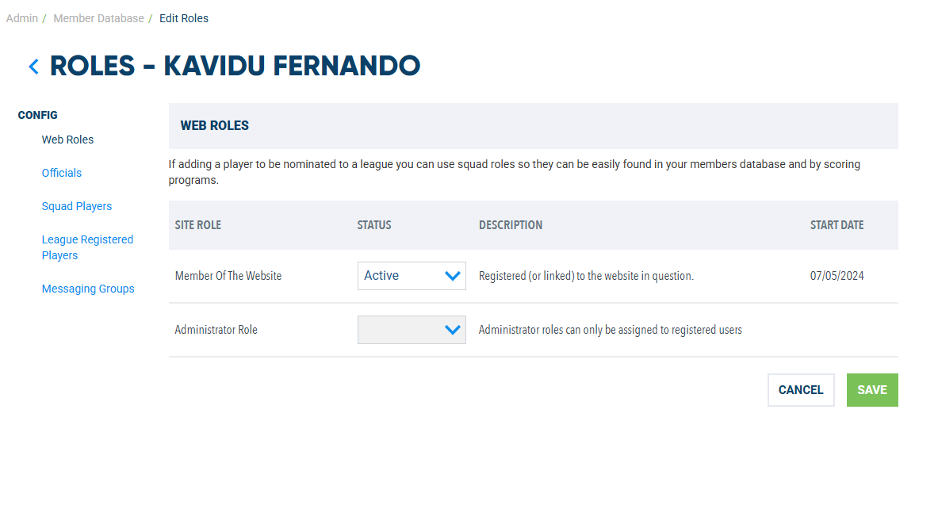938x510 pixels.
Task: Click the back chevron beside the Roles title
Action: point(34,67)
